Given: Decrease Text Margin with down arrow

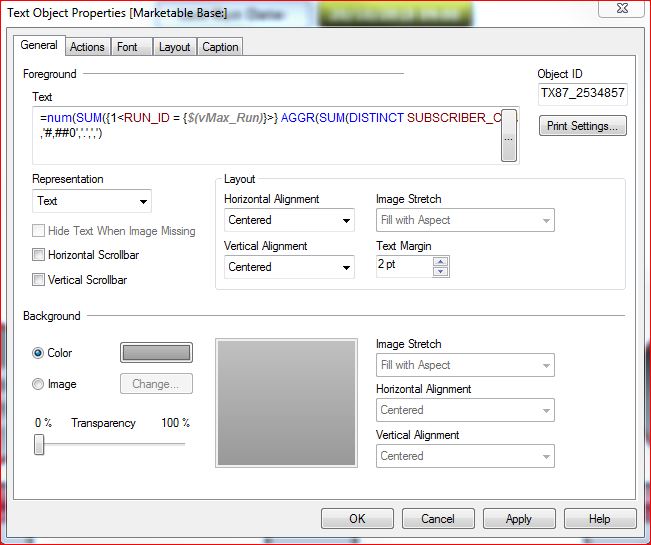Looking at the screenshot, I should (x=440, y=271).
